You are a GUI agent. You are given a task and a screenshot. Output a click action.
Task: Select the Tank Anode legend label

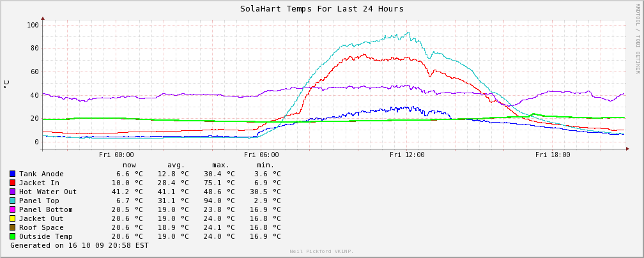[x=42, y=174]
